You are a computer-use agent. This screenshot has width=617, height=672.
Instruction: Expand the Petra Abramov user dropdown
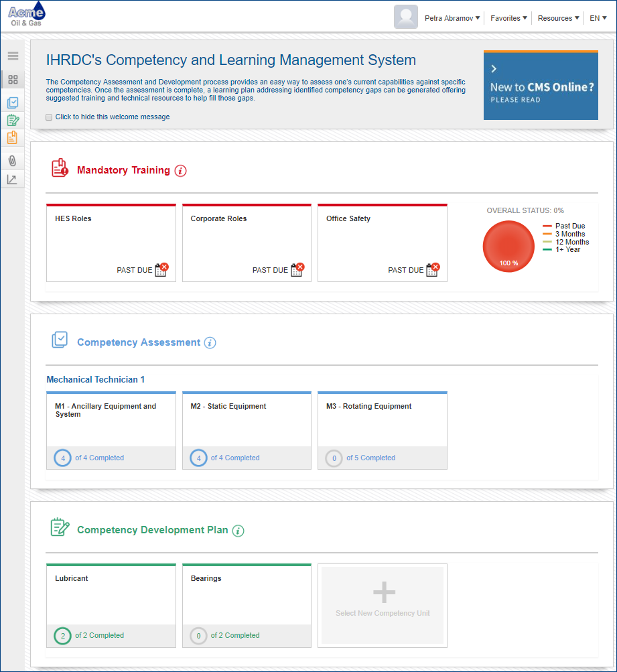pos(452,18)
